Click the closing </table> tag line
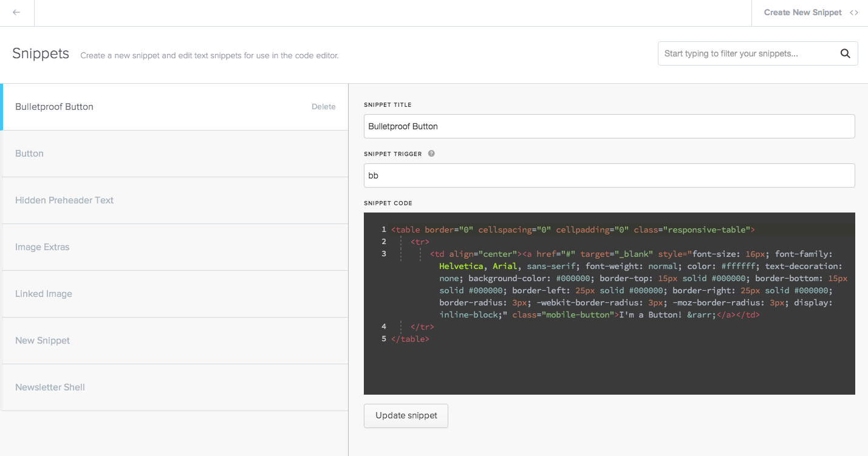868x456 pixels. point(411,339)
